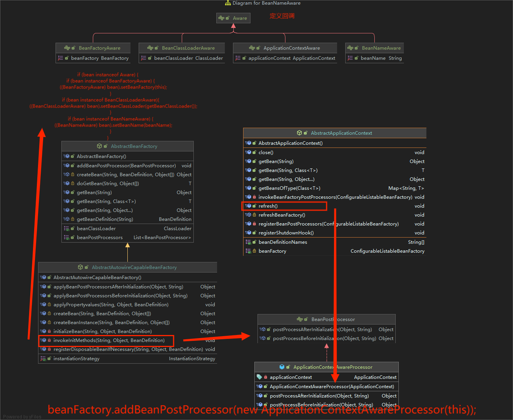Click the method icon before invokeInitMethods row

[43, 340]
